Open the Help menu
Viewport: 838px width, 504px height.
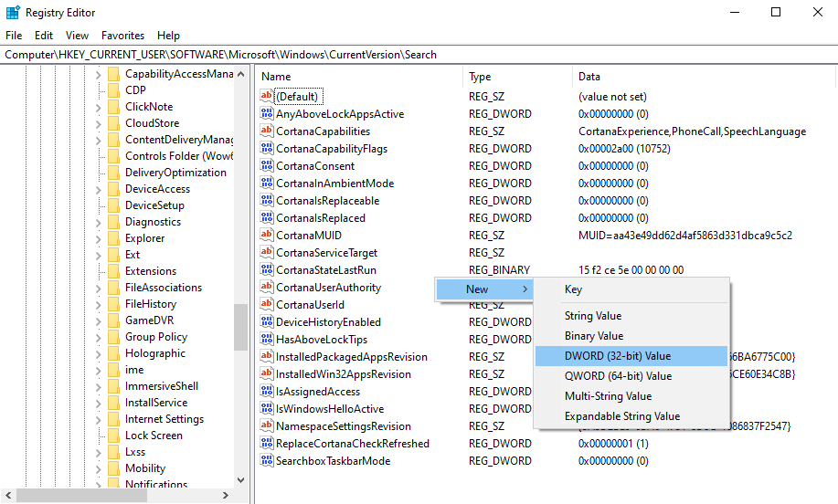pos(168,36)
